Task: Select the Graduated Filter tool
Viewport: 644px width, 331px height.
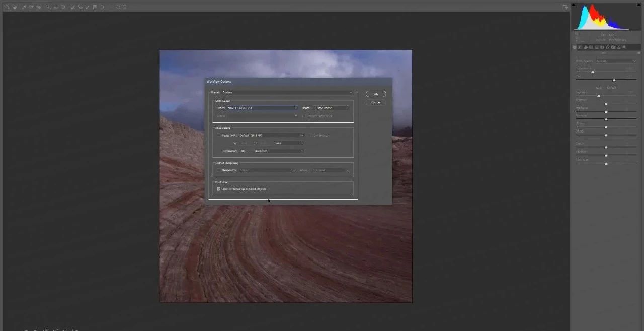Action: click(95, 7)
